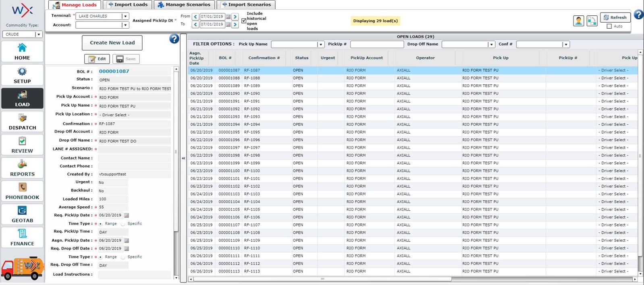Select Range for pickup Time Type

[x=101, y=224]
